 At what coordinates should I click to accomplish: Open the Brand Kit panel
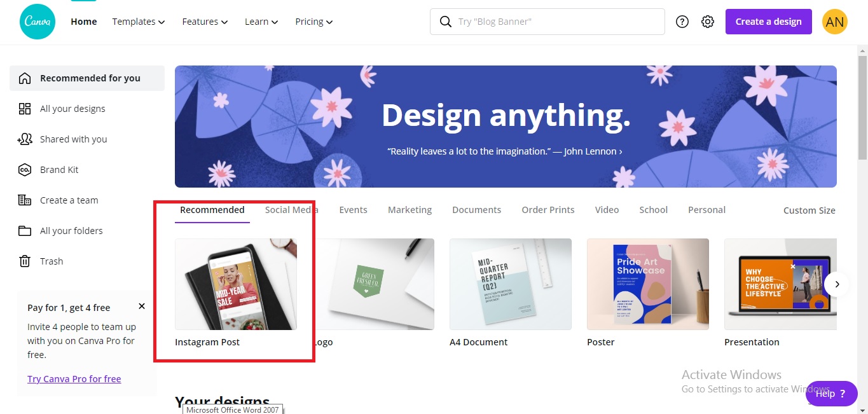point(59,169)
